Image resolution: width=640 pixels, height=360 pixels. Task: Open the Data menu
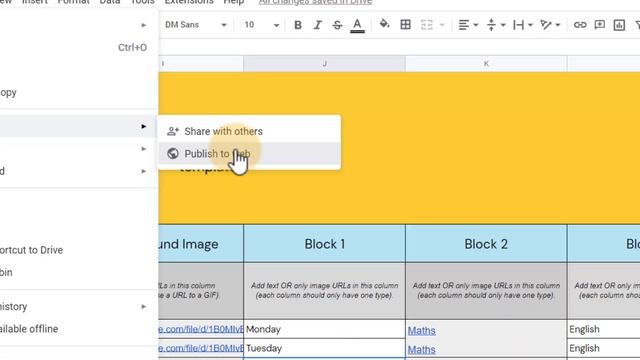click(110, 2)
